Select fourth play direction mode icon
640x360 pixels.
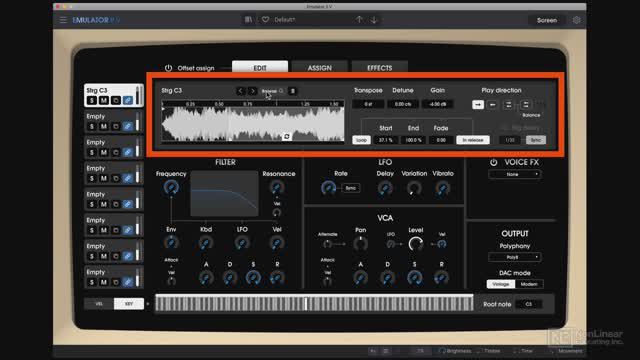tap(525, 104)
